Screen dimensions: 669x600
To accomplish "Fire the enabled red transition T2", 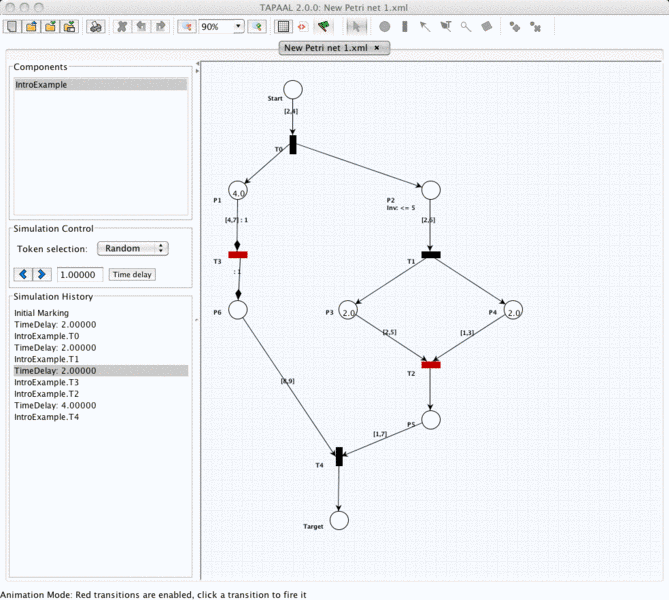I will 431,364.
